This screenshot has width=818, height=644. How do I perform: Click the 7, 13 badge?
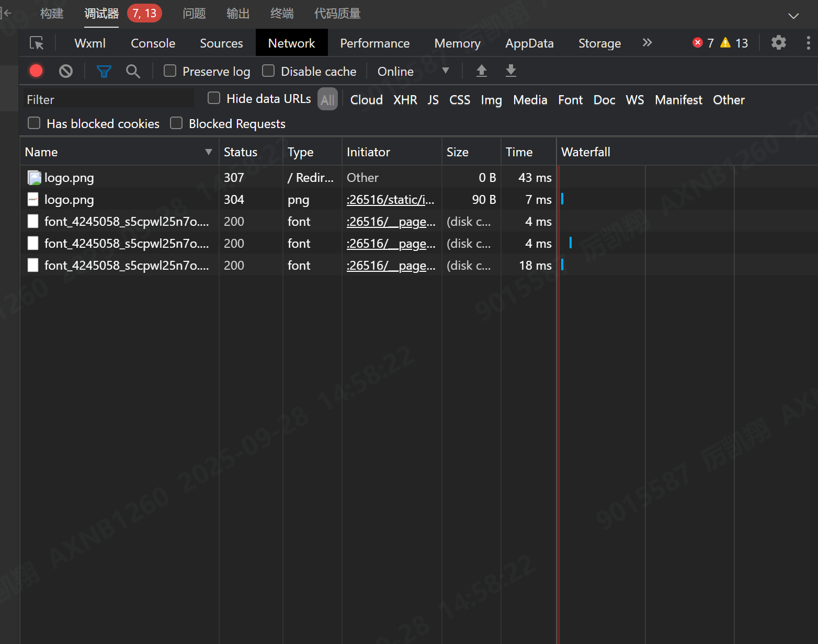tap(144, 14)
